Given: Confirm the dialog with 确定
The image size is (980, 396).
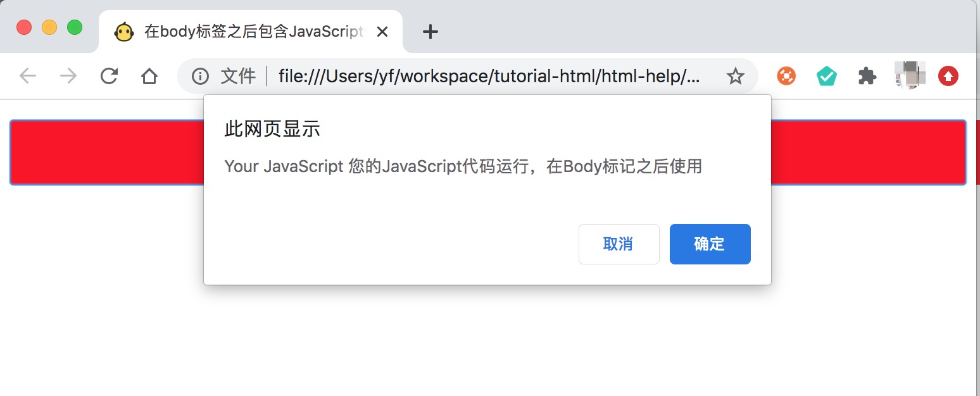Looking at the screenshot, I should 710,244.
